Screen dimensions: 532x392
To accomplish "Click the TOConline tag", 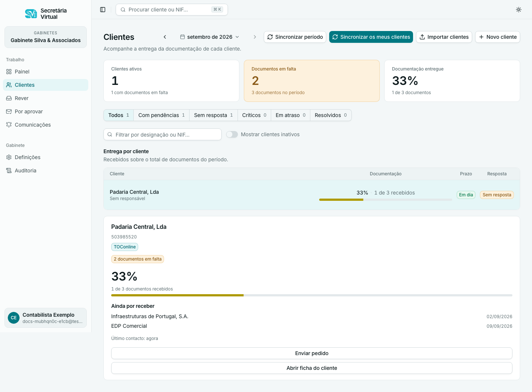I will [x=125, y=247].
